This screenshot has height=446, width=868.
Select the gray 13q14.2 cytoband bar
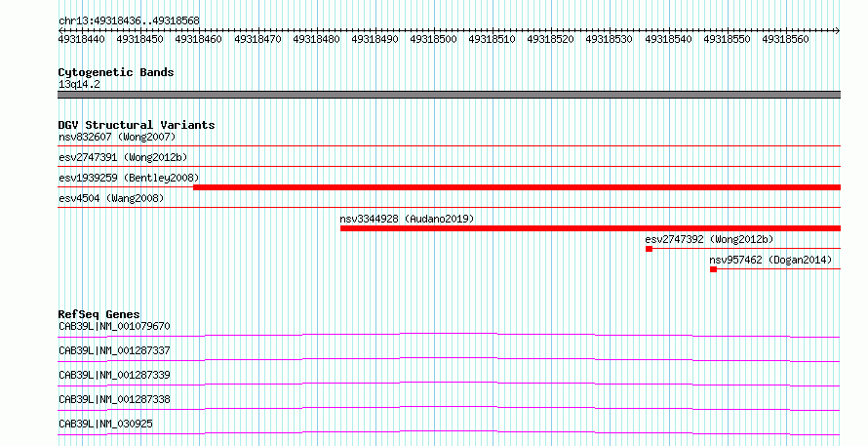point(449,95)
